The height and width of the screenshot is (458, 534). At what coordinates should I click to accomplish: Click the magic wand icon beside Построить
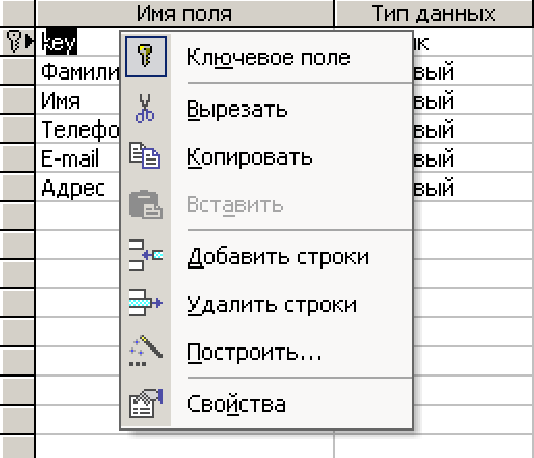[x=146, y=350]
